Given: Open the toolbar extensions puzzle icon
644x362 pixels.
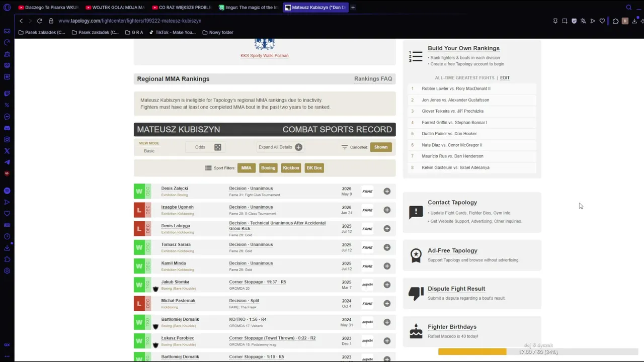Looking at the screenshot, I should [x=615, y=21].
